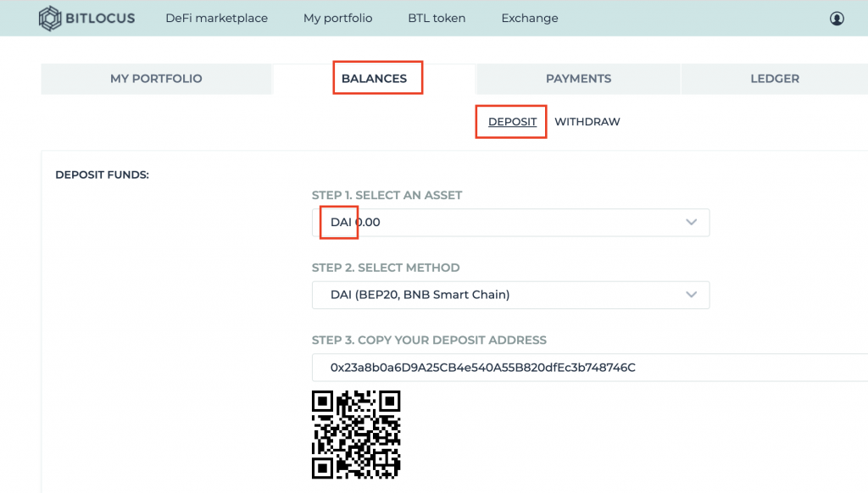Click the Bitlocus logo

(87, 19)
